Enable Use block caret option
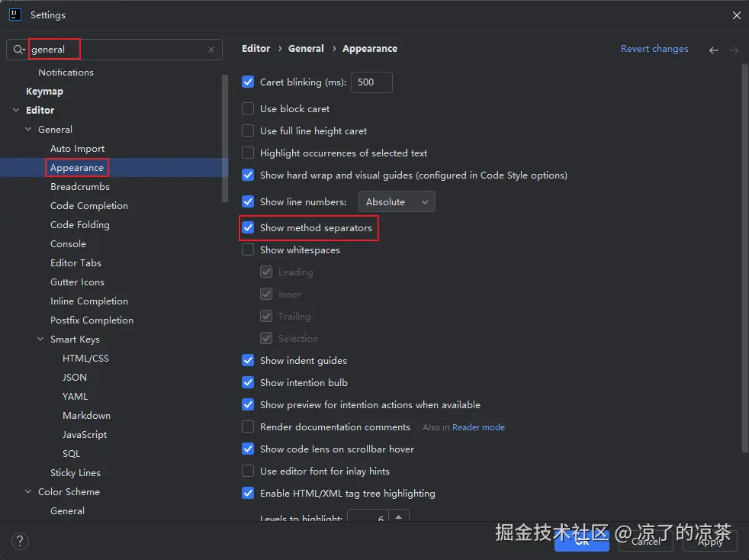749x560 pixels. click(248, 109)
